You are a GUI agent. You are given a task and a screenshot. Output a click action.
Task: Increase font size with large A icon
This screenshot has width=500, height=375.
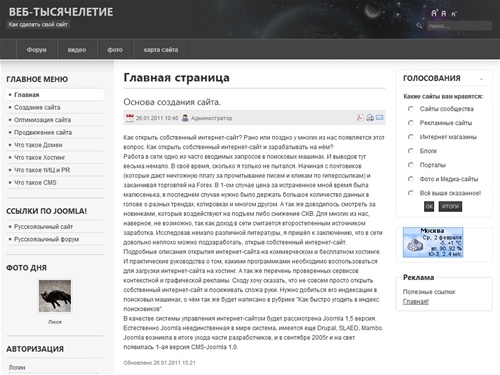pos(434,13)
